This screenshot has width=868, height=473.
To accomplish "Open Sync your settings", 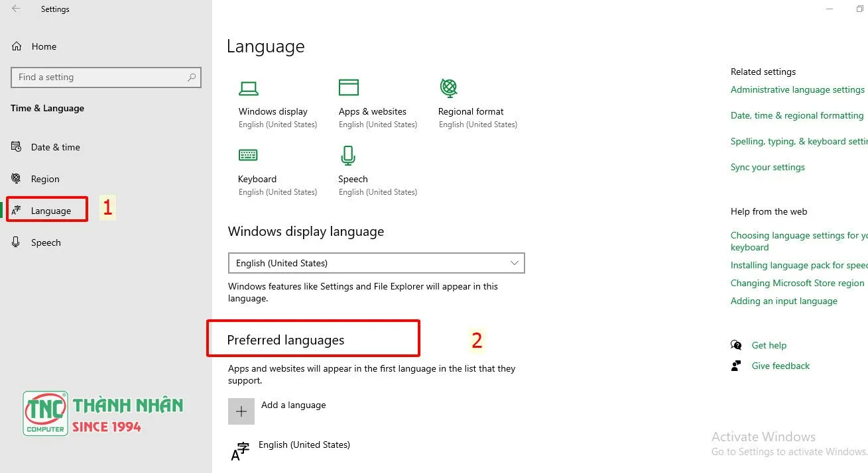I will (767, 167).
